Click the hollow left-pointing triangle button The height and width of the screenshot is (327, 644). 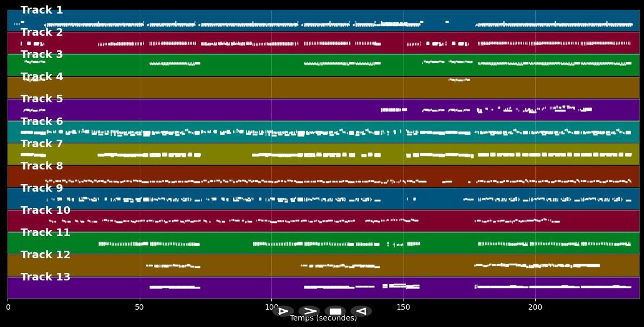[x=361, y=311]
